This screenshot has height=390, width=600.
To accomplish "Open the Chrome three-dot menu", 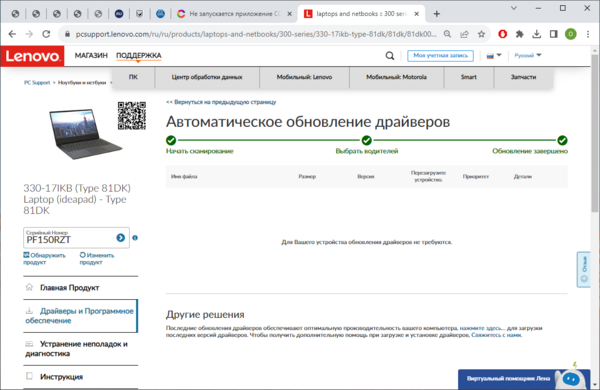I will point(588,34).
